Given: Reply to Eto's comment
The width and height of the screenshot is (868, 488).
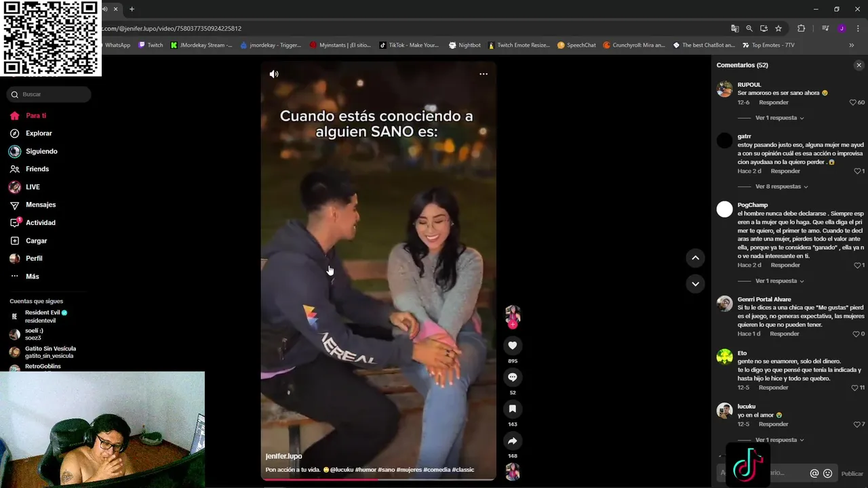Looking at the screenshot, I should click(x=774, y=388).
